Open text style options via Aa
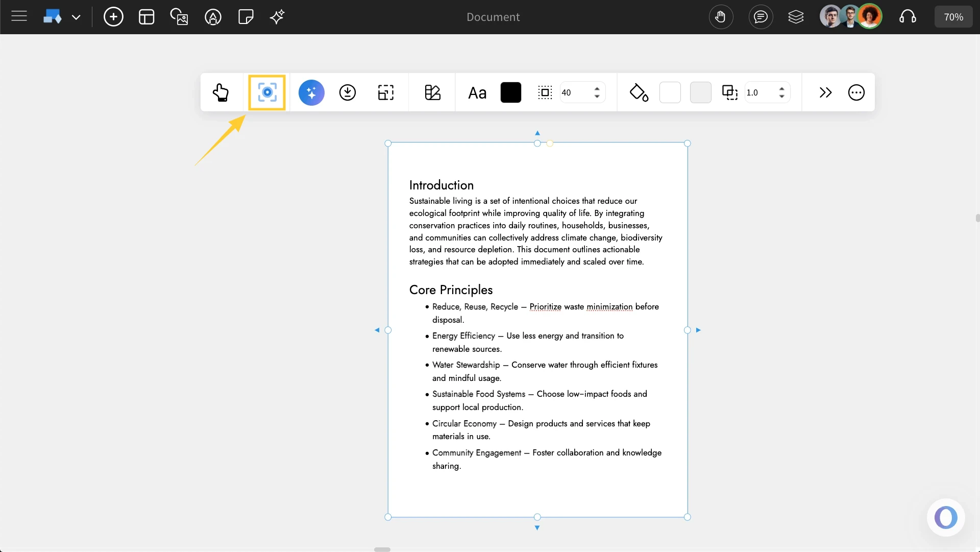This screenshot has width=980, height=552. click(477, 92)
